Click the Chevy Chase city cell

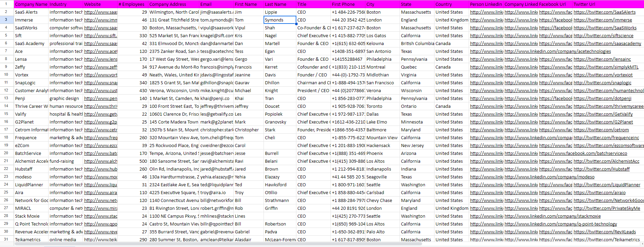[383, 200]
